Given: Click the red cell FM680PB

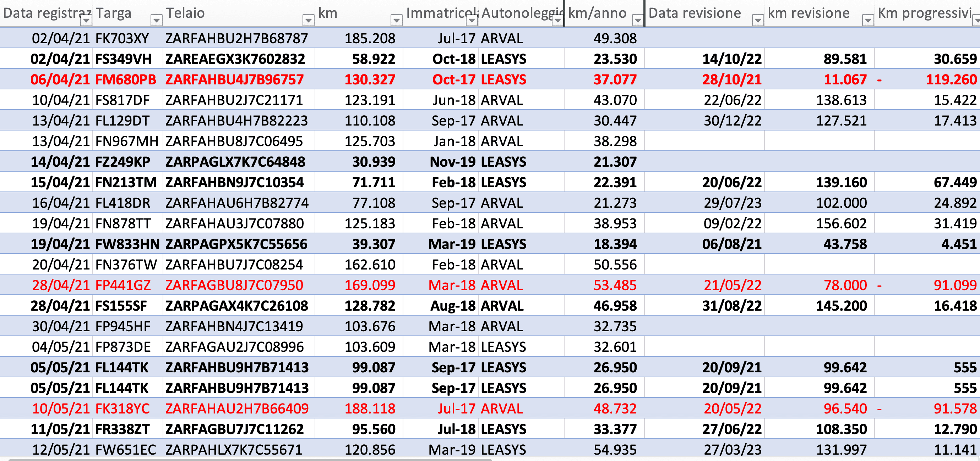Looking at the screenshot, I should [x=126, y=79].
